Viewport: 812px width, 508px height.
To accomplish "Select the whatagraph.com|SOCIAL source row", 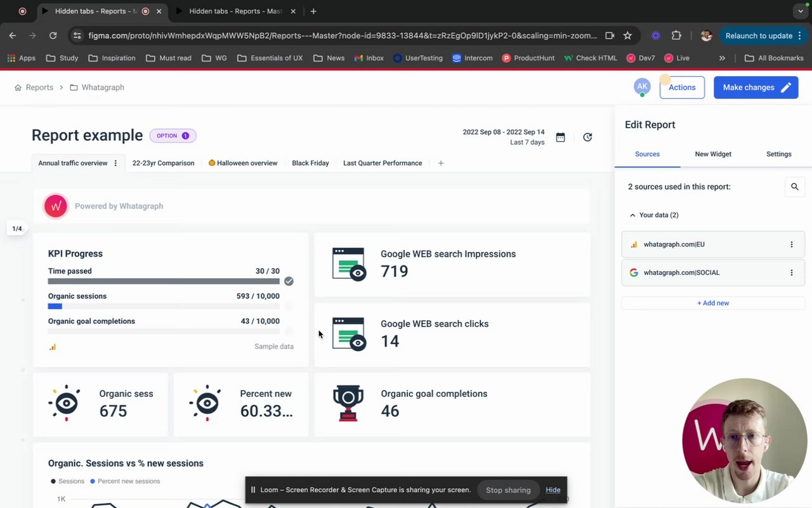I will point(713,272).
